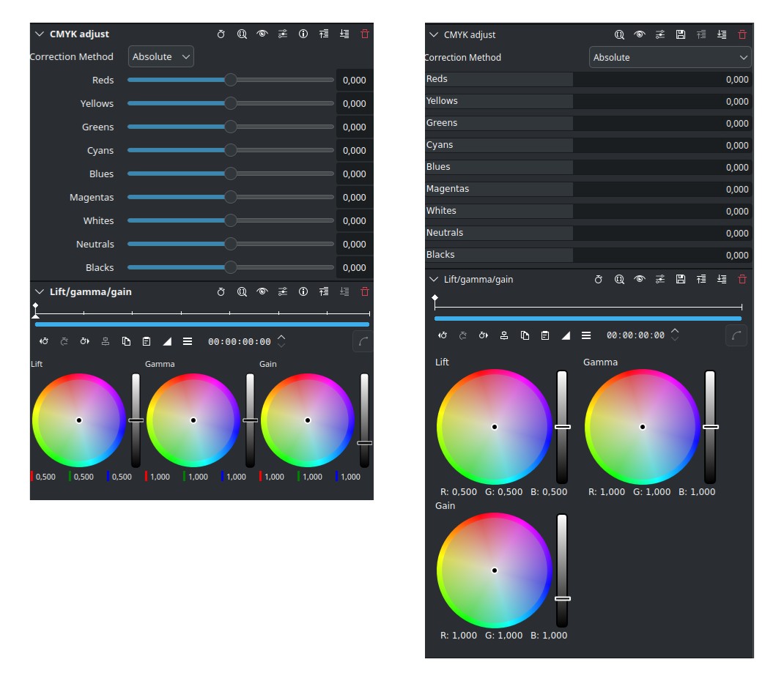Click copy keyframe icon in right keyframe toolbar
784x681 pixels.
[x=525, y=335]
